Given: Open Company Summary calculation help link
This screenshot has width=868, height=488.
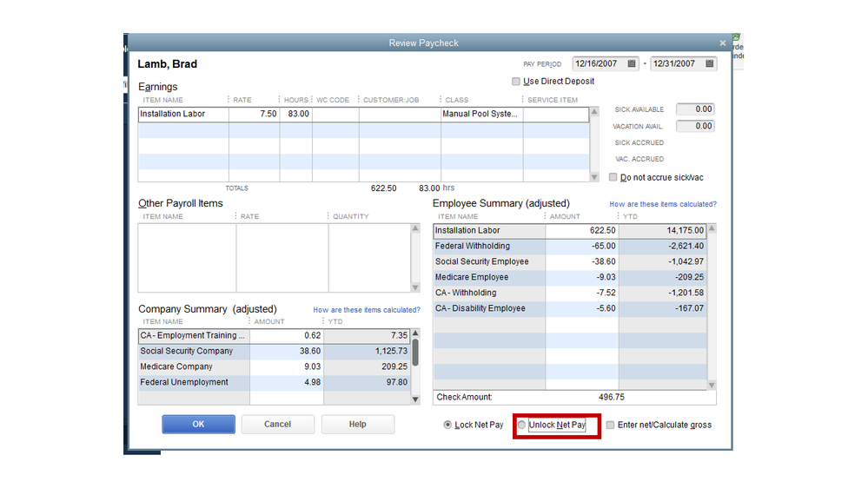Looking at the screenshot, I should [x=366, y=310].
